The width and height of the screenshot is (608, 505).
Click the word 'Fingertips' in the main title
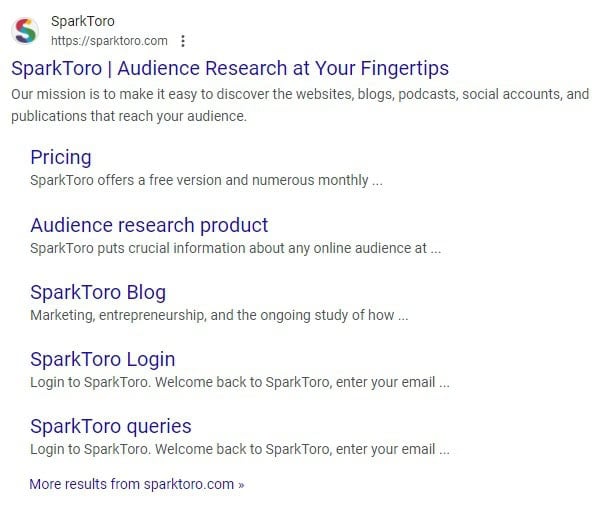pyautogui.click(x=404, y=69)
